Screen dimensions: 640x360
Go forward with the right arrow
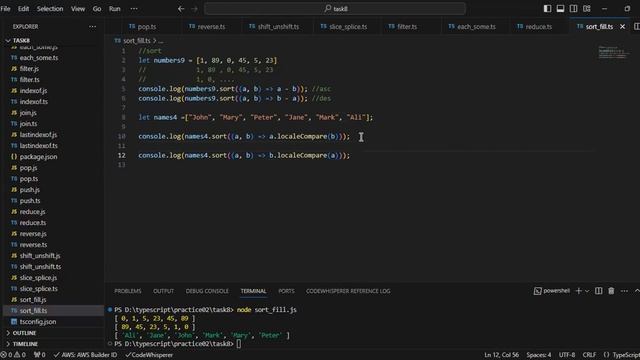coord(194,9)
